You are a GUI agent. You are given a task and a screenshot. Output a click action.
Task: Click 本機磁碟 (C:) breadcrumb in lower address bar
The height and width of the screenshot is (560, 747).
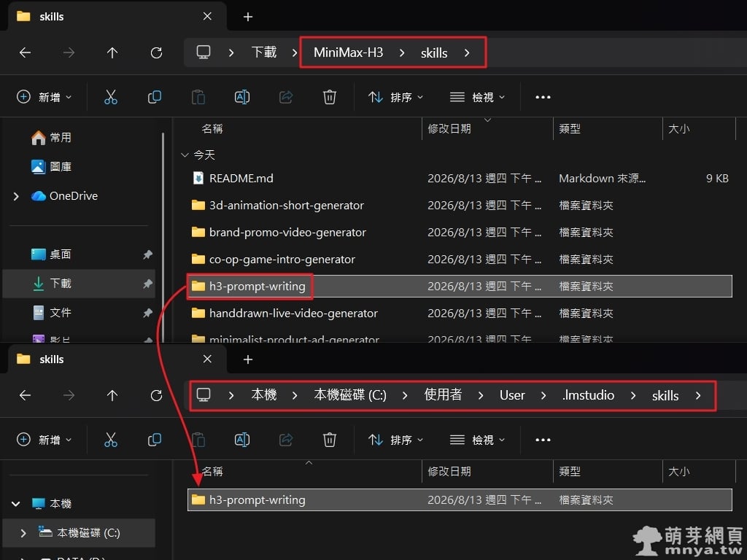(350, 394)
